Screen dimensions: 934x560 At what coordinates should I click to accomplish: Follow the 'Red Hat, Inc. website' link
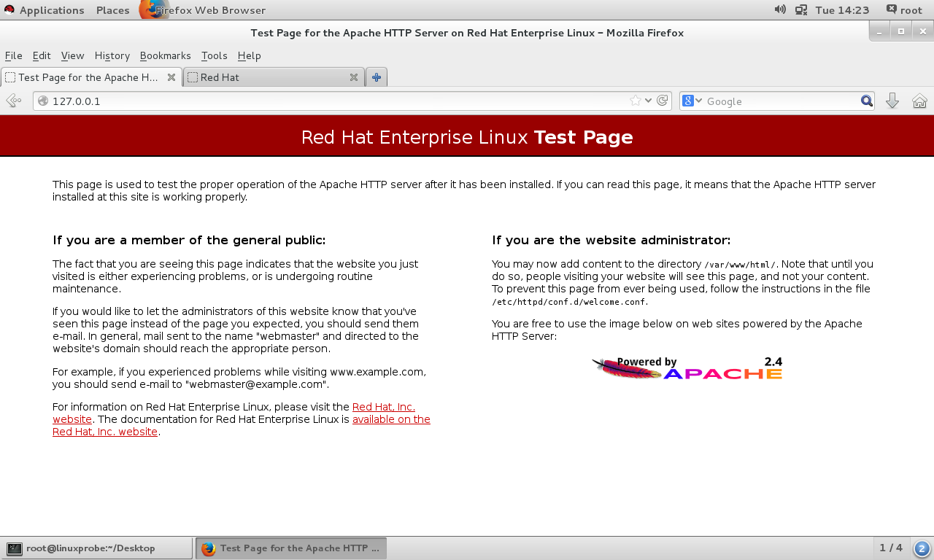pyautogui.click(x=383, y=407)
